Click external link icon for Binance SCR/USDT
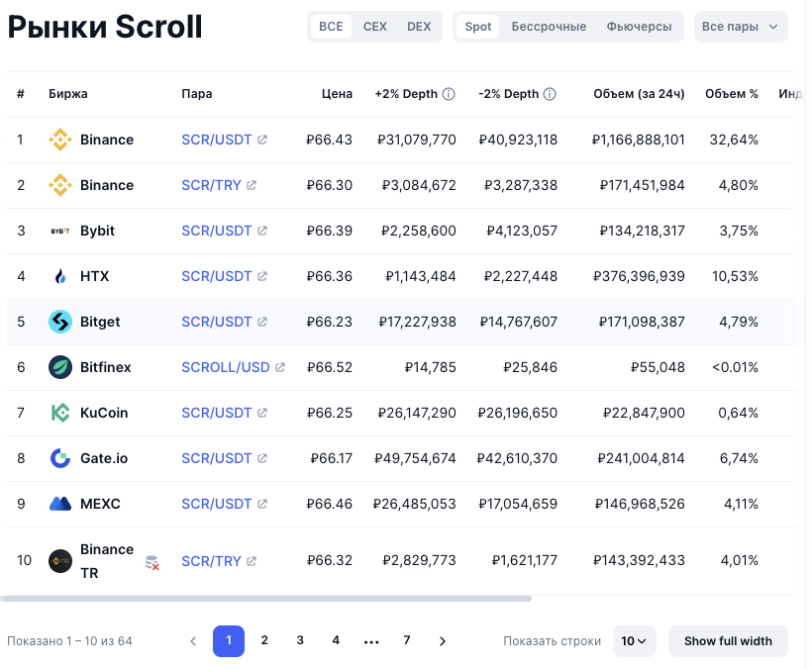Viewport: 812px width, 669px height. (x=262, y=140)
